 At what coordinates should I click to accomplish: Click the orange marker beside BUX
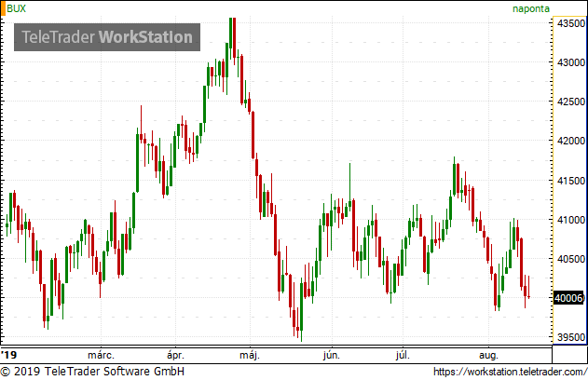point(3,8)
